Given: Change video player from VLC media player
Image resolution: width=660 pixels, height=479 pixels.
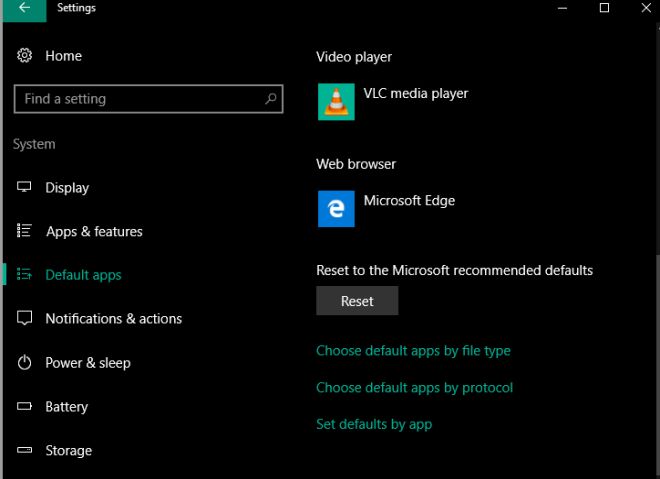Looking at the screenshot, I should 393,101.
